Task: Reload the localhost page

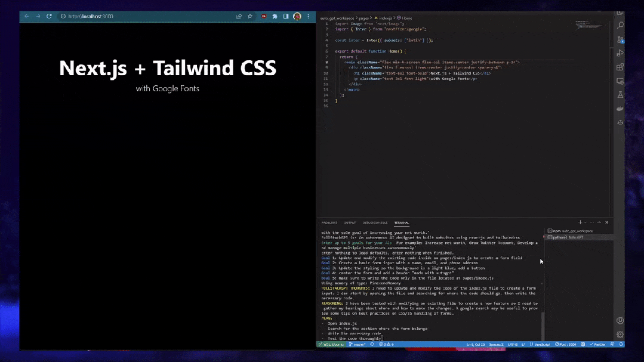Action: [x=49, y=17]
